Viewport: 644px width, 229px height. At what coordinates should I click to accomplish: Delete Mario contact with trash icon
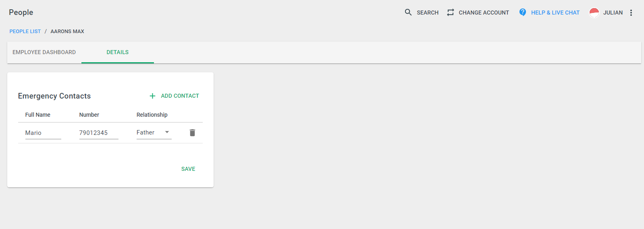(x=192, y=132)
